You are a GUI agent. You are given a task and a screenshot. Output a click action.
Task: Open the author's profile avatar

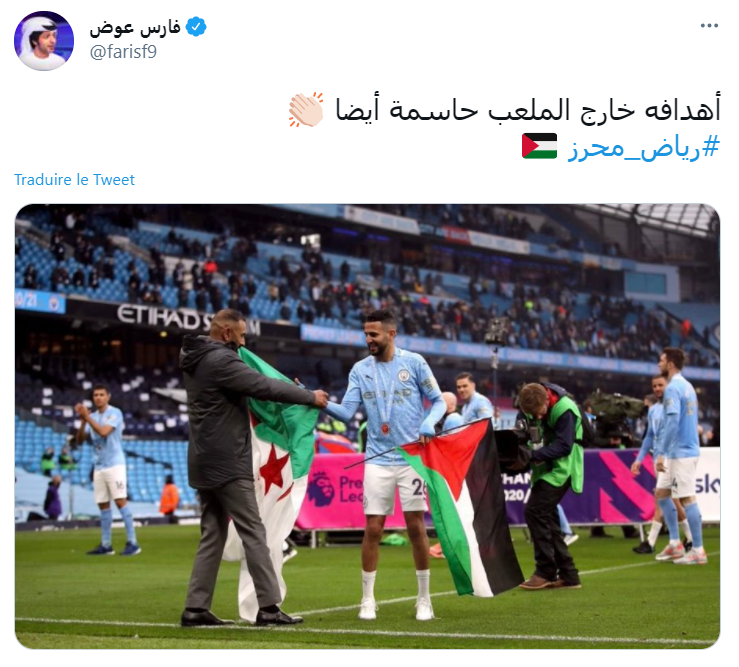point(44,41)
